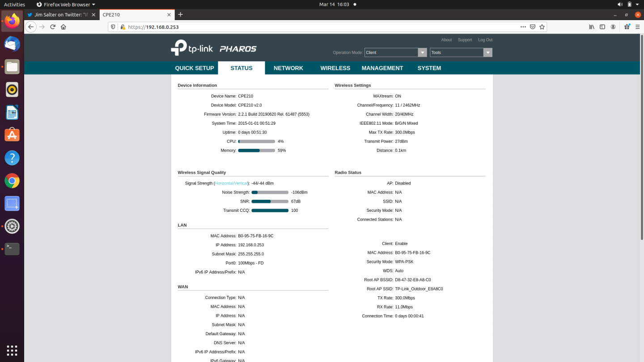The image size is (644, 362).
Task: Click the URL address bar
Action: (x=313, y=27)
